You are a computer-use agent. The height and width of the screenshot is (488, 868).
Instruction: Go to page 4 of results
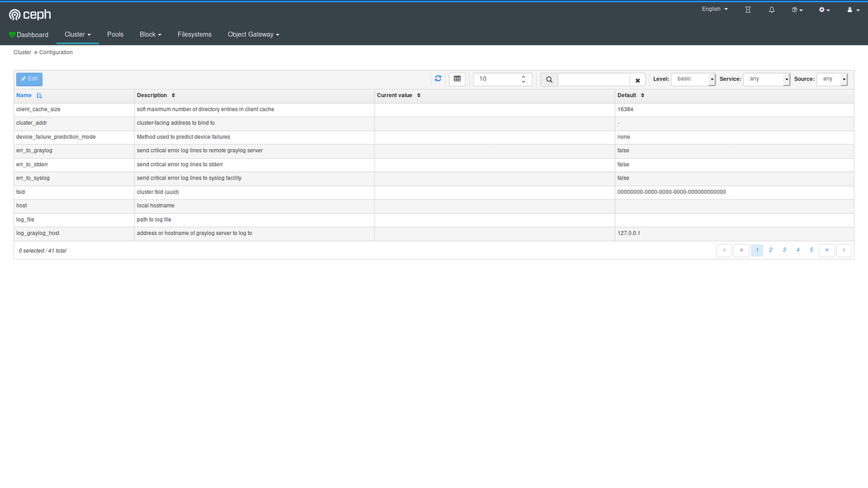point(797,250)
